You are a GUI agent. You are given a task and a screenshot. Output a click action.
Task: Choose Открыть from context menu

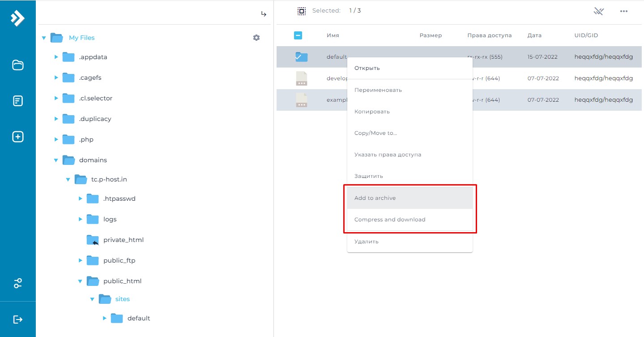pos(410,68)
